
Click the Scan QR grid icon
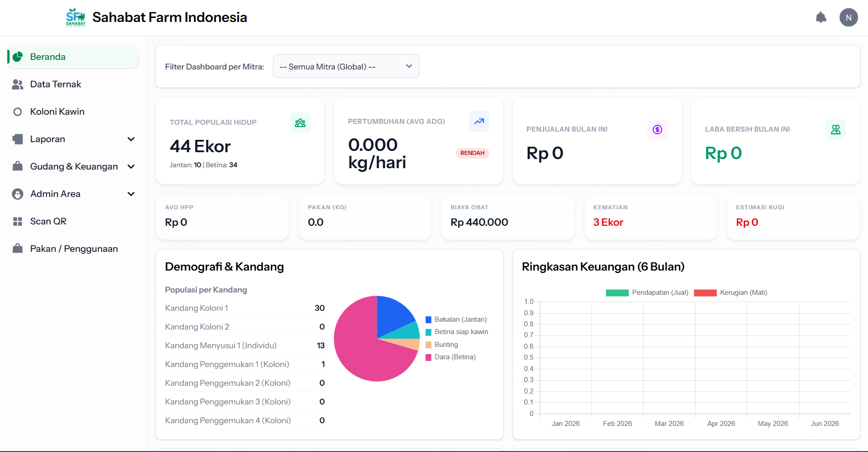(x=18, y=222)
